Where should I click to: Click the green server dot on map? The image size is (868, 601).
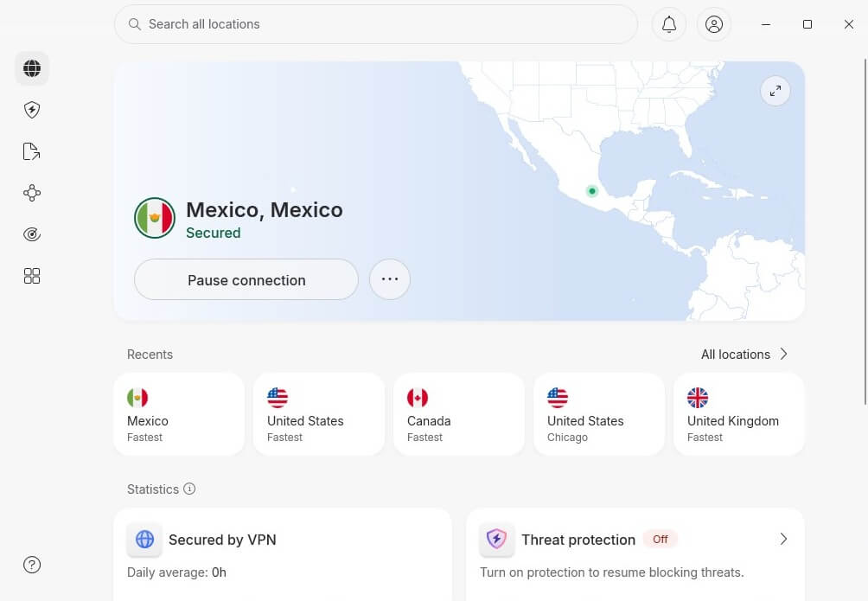pyautogui.click(x=591, y=191)
